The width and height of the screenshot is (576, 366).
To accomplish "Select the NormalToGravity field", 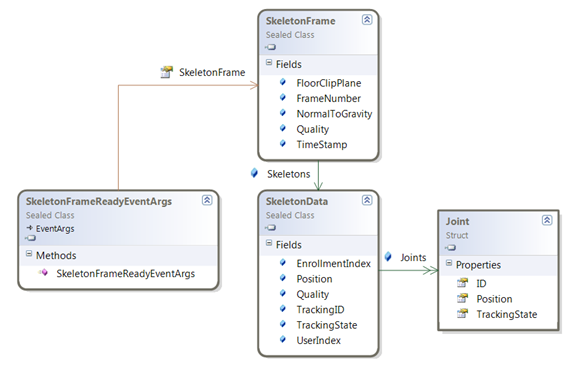I will pyautogui.click(x=334, y=114).
